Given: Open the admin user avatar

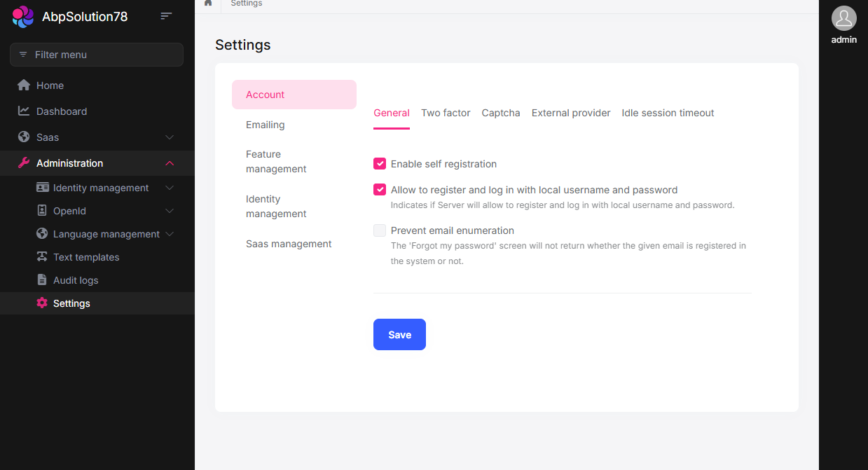Looking at the screenshot, I should coord(843,19).
